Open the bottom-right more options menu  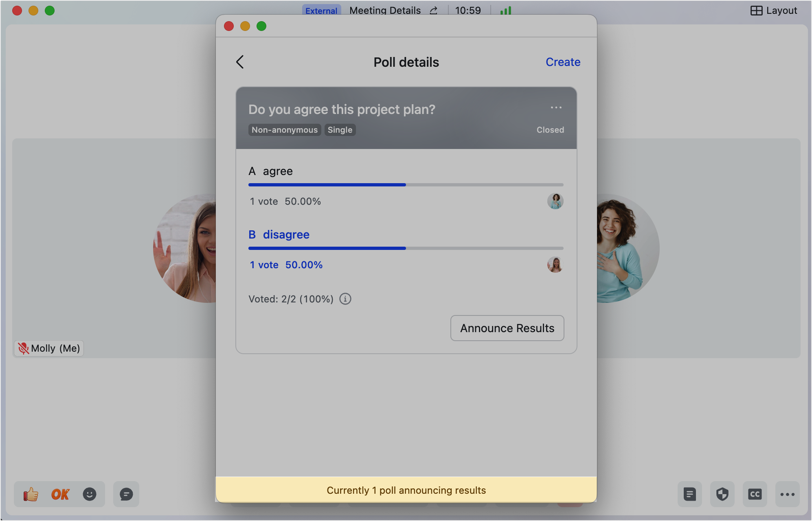click(x=787, y=495)
